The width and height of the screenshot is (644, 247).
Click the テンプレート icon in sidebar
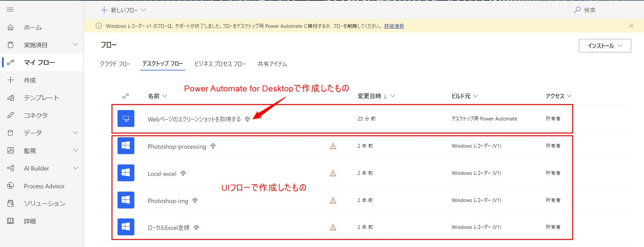(10, 98)
